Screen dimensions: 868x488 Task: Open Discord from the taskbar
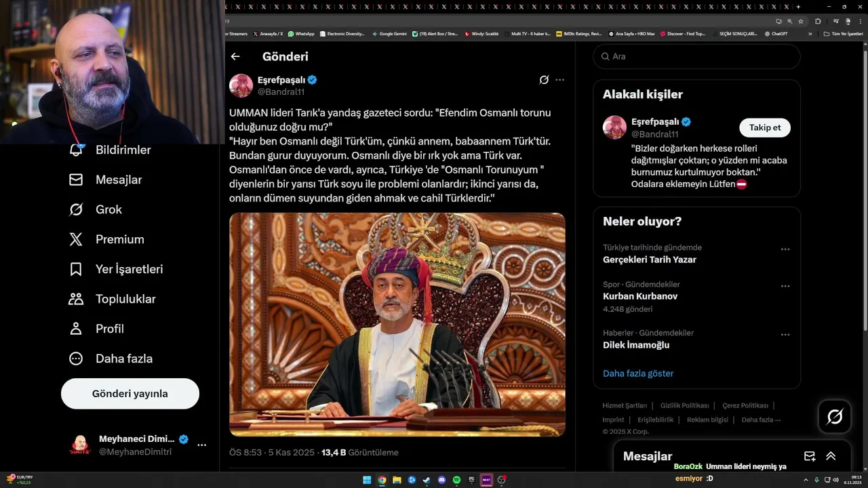441,480
